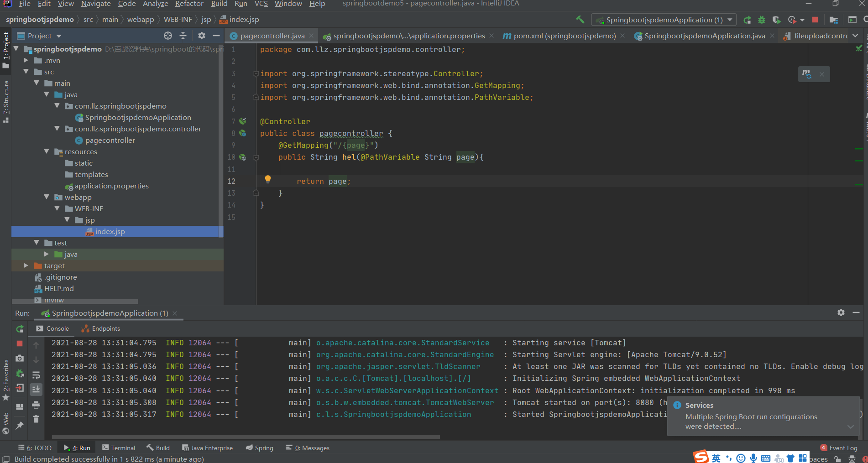Clear console with trash icon
The width and height of the screenshot is (868, 463).
pyautogui.click(x=36, y=419)
